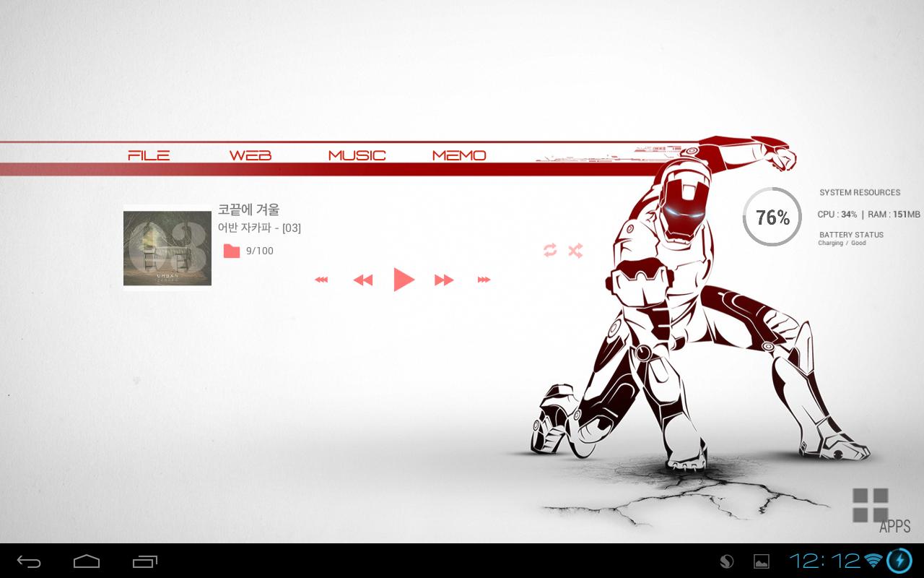Tap the Charging / Good status text
The width and height of the screenshot is (924, 578).
[x=842, y=243]
